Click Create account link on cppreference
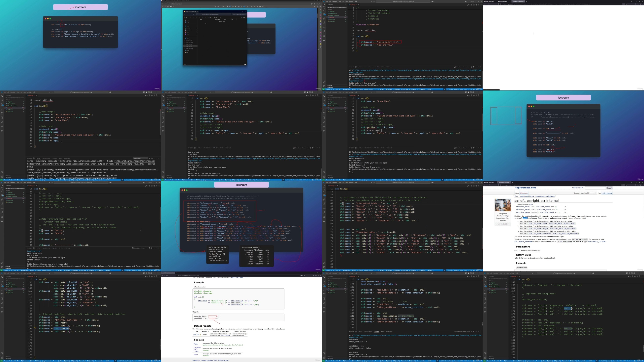The image size is (644, 362). [578, 188]
